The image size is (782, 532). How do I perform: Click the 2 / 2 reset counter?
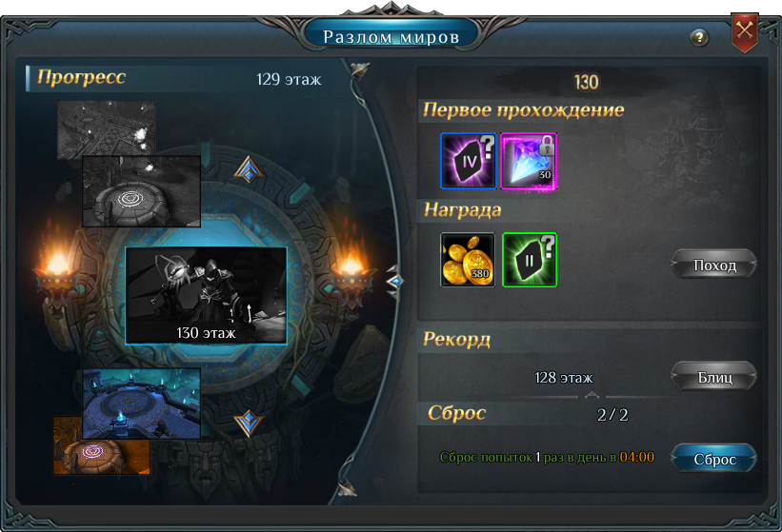[612, 414]
